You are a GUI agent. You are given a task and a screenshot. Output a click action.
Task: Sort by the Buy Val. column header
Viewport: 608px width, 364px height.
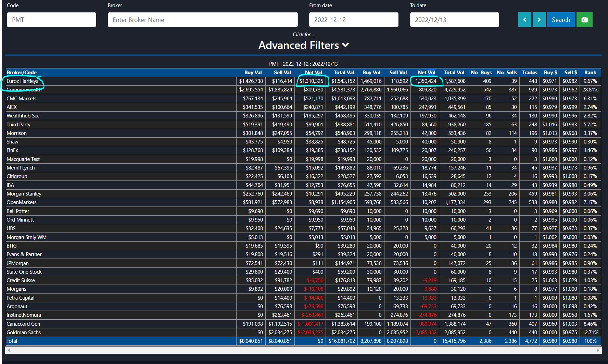click(x=254, y=73)
